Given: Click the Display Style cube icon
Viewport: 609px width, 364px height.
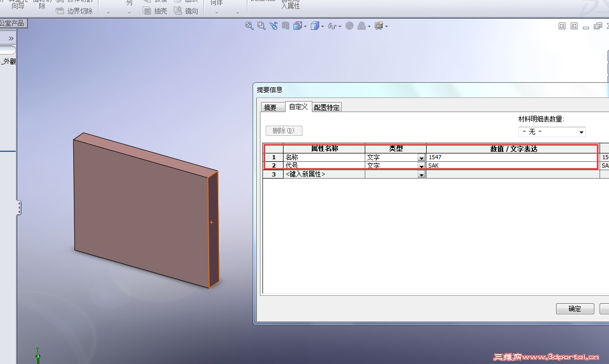Looking at the screenshot, I should click(315, 26).
